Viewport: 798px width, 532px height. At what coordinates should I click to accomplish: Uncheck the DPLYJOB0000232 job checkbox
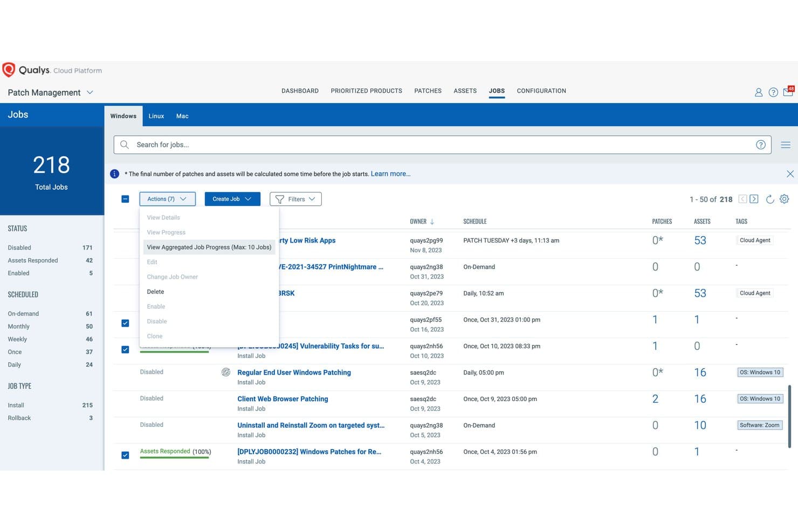pyautogui.click(x=125, y=455)
